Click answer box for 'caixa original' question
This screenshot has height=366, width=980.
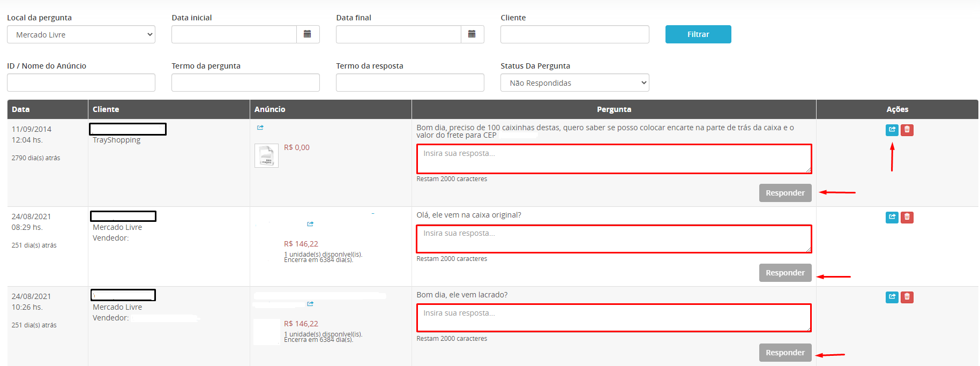pos(614,239)
